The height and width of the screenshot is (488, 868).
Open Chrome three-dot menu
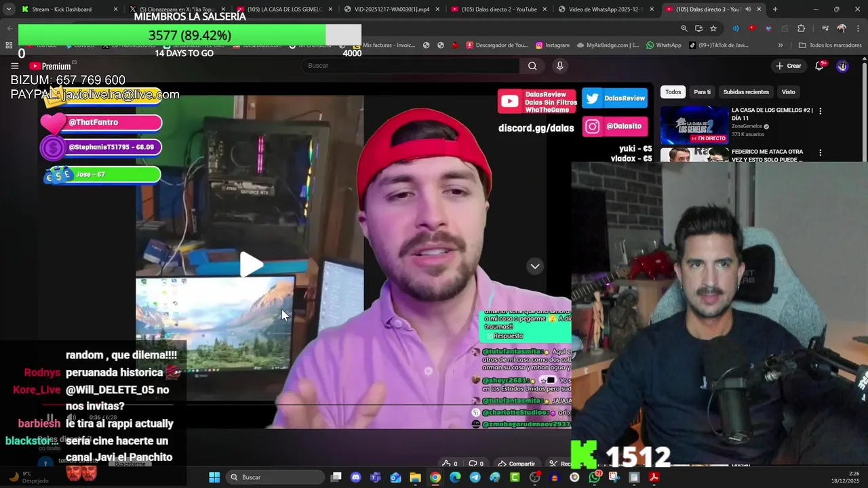pyautogui.click(x=857, y=28)
